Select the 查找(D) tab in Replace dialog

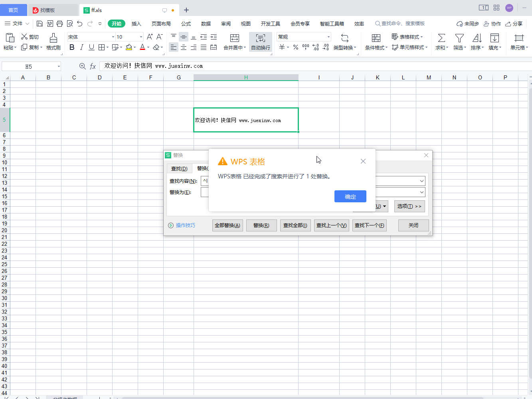pos(179,169)
